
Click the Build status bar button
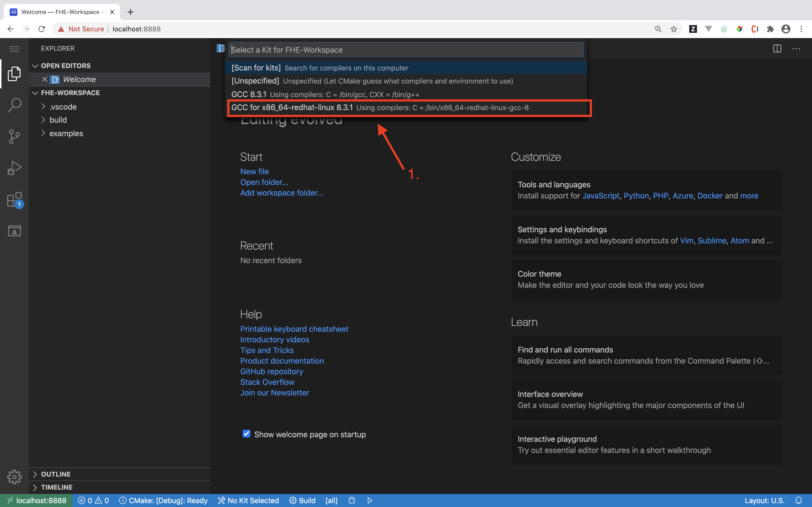302,500
